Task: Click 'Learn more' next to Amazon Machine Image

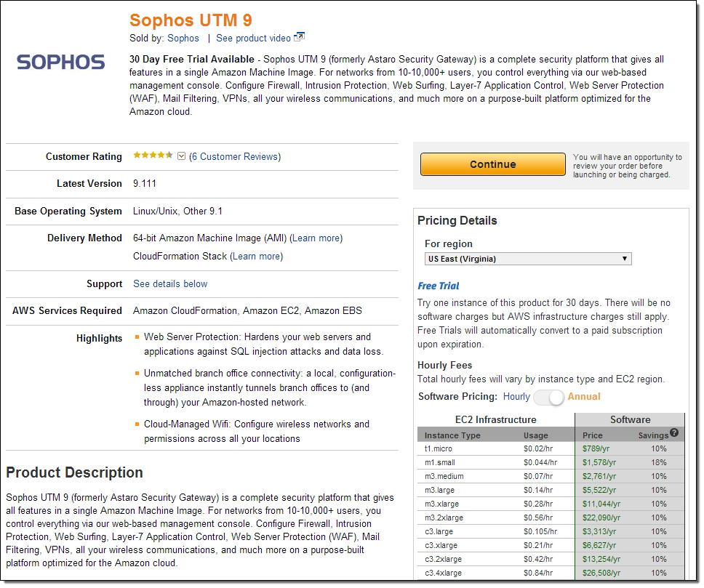Action: pyautogui.click(x=316, y=238)
